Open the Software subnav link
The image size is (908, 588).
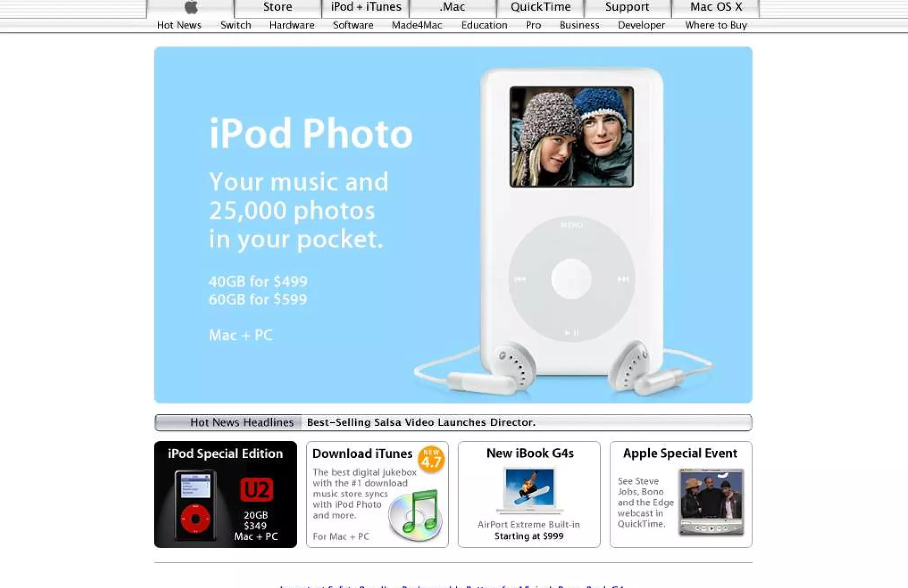pos(353,25)
